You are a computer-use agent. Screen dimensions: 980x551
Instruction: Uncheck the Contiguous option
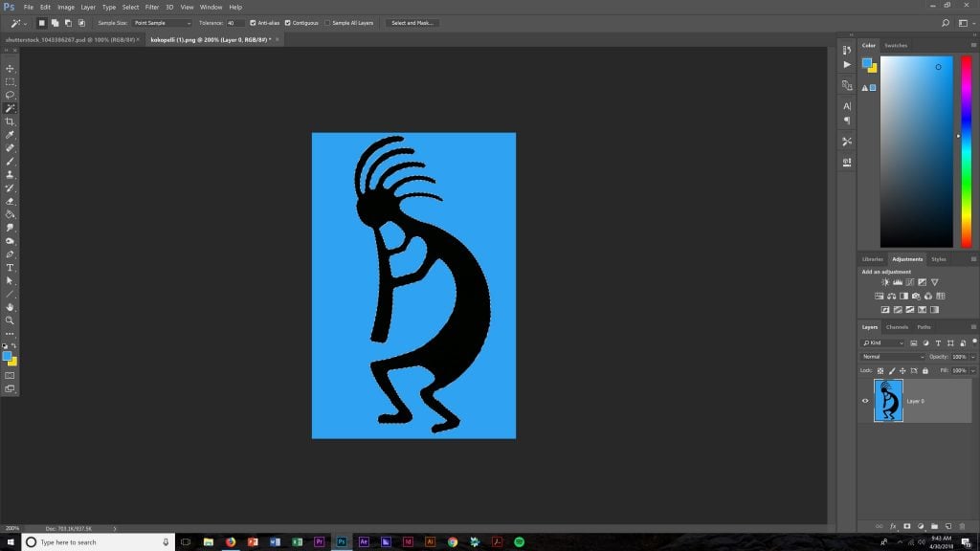click(288, 22)
